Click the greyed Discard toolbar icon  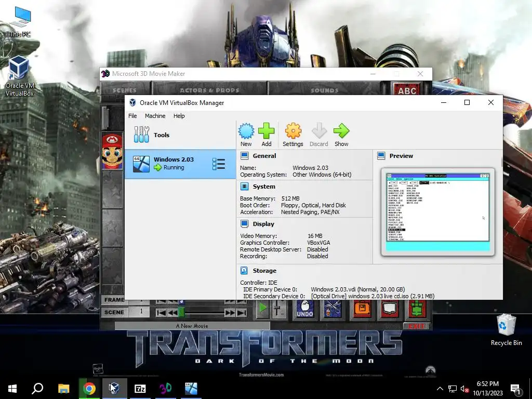(x=318, y=135)
